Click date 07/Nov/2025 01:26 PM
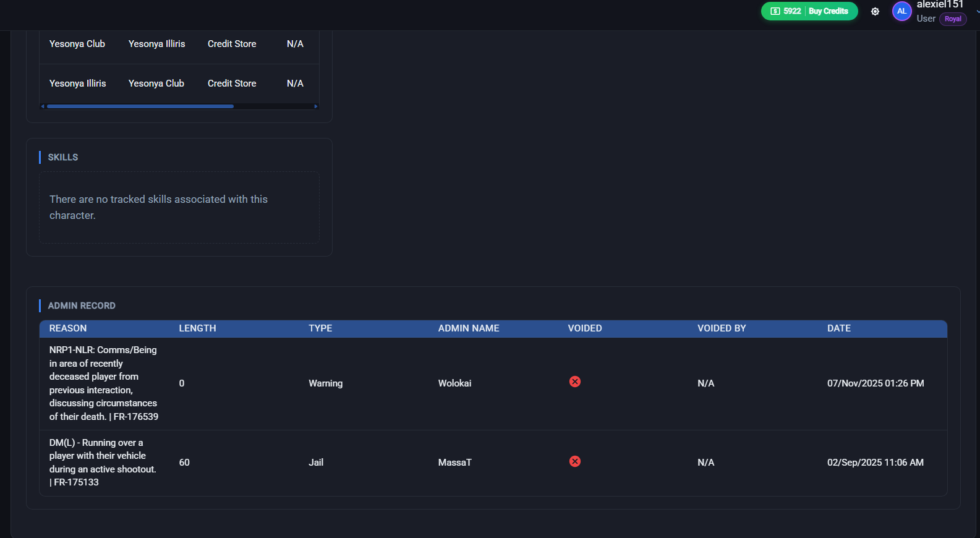 click(x=876, y=383)
